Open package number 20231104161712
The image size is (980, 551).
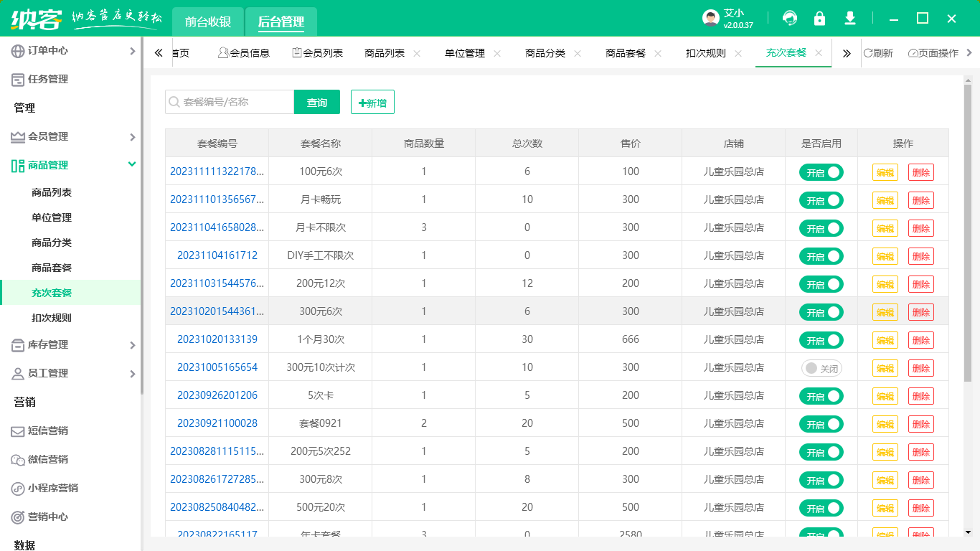tap(217, 255)
